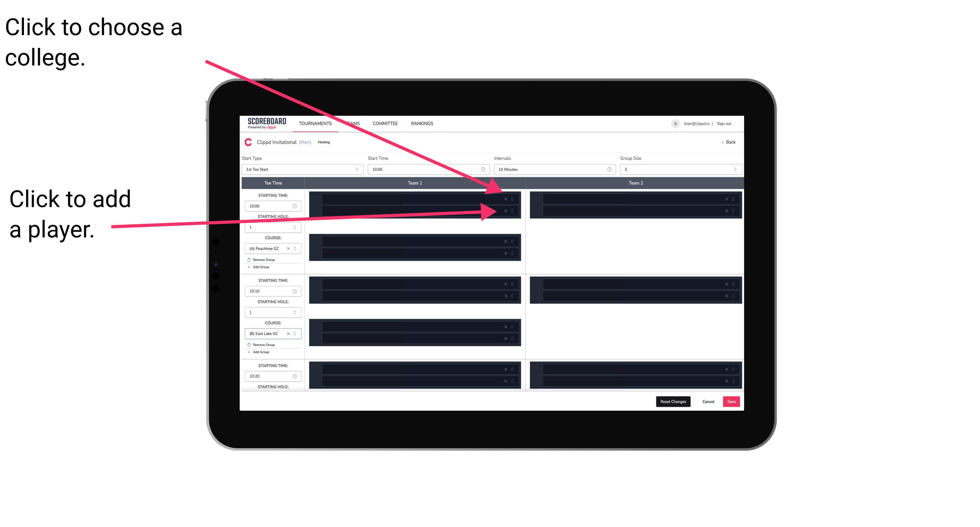Click Add Group link
Viewport: 980px width, 527px height.
tap(261, 267)
